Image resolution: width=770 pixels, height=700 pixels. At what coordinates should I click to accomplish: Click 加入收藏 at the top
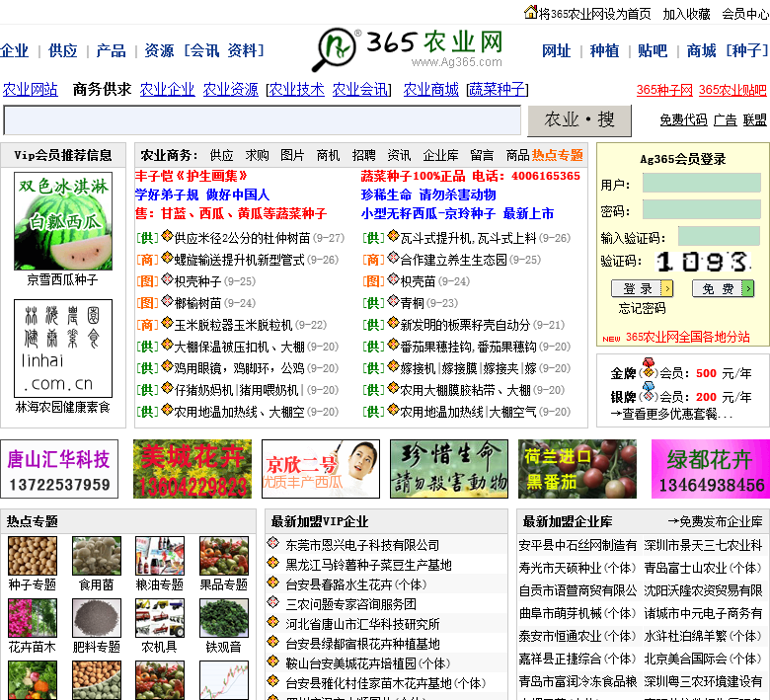(x=686, y=14)
